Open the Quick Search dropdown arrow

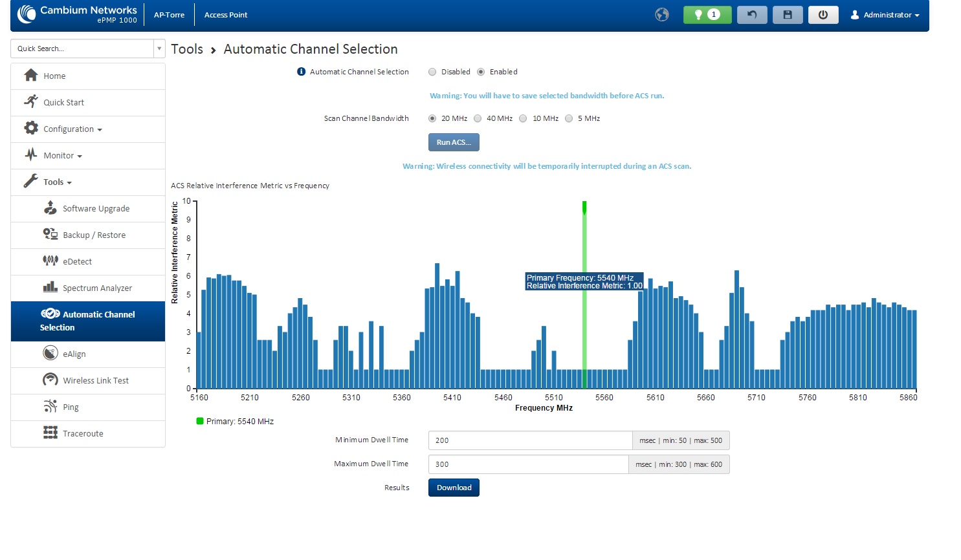159,48
